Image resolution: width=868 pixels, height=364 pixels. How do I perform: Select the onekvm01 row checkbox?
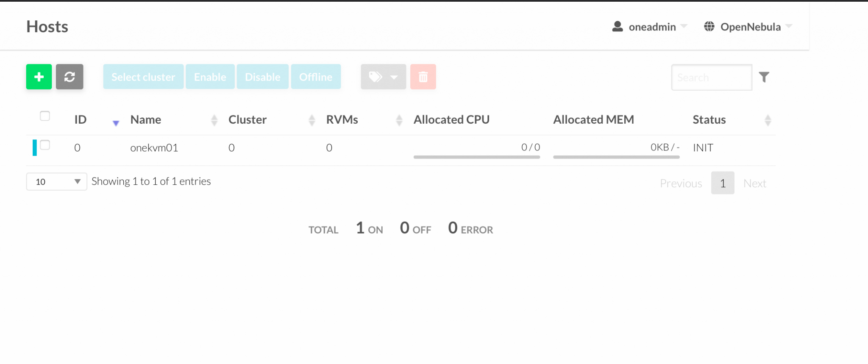coord(45,145)
